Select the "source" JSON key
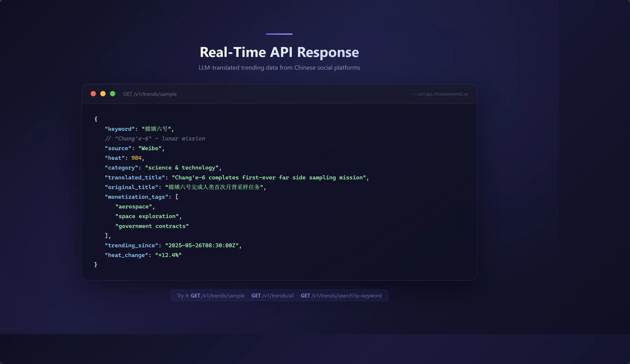630x364 pixels. [118, 148]
